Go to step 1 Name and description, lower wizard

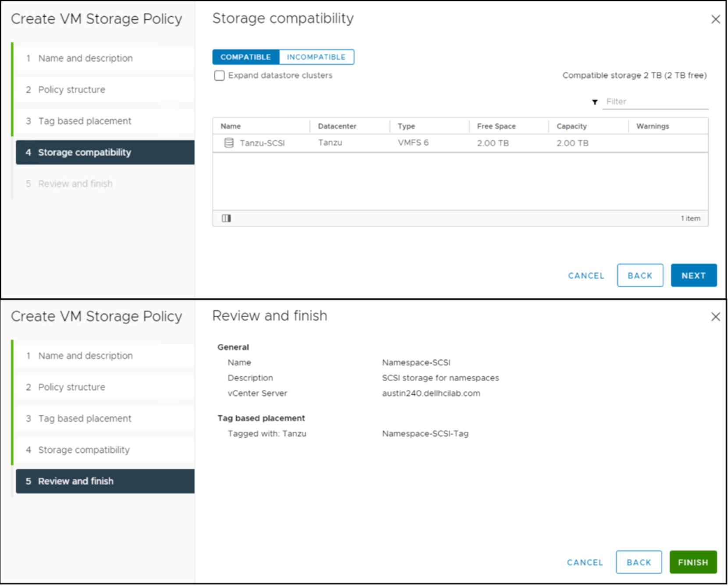point(105,356)
